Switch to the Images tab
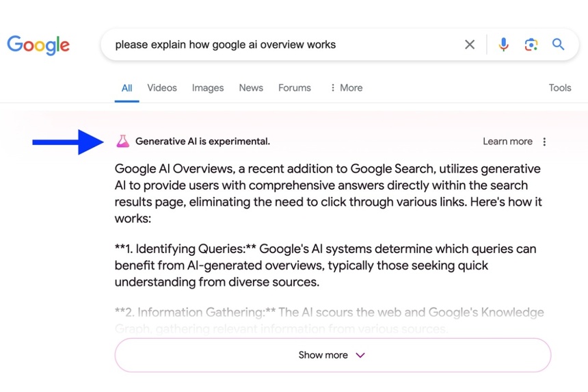This screenshot has width=588, height=392. (208, 88)
